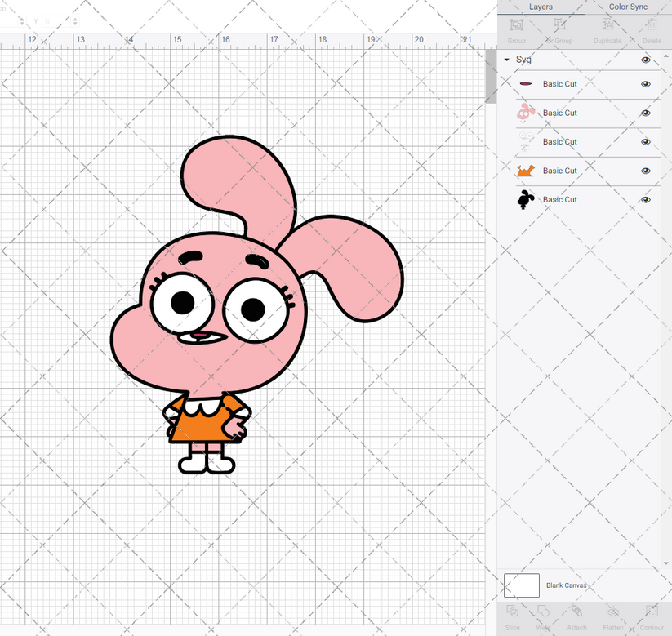Viewport: 672px width, 636px height.
Task: Toggle visibility of the topmost Basic Cut layer
Action: click(645, 84)
